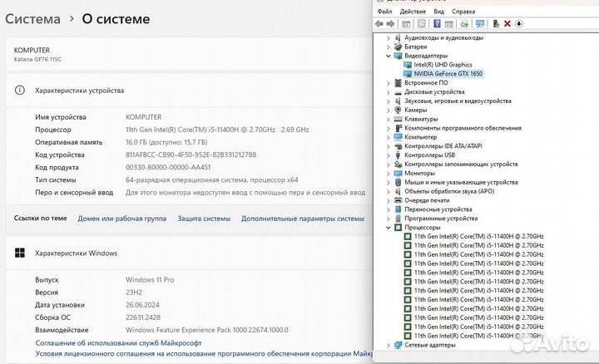599x364 pixels.
Task: Click the red X uninstall device icon
Action: coord(507,23)
